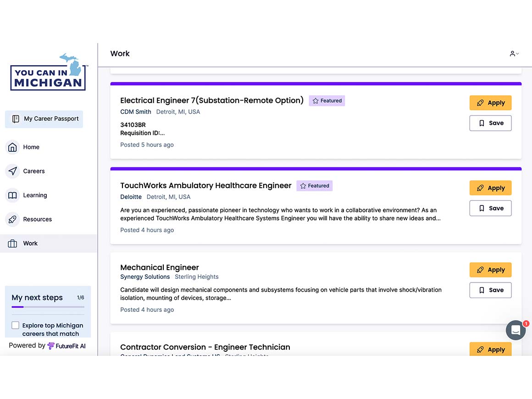Click the FutureFit AI logo link
This screenshot has height=399, width=532.
(66, 346)
